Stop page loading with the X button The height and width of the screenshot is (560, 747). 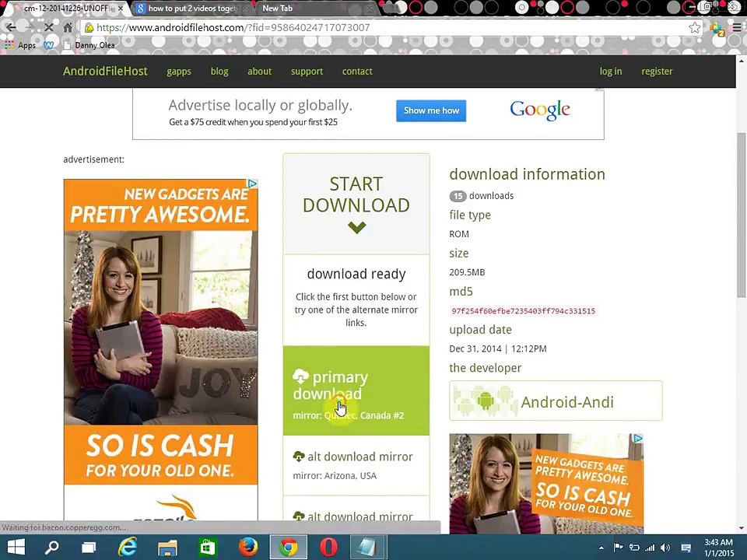(48, 27)
